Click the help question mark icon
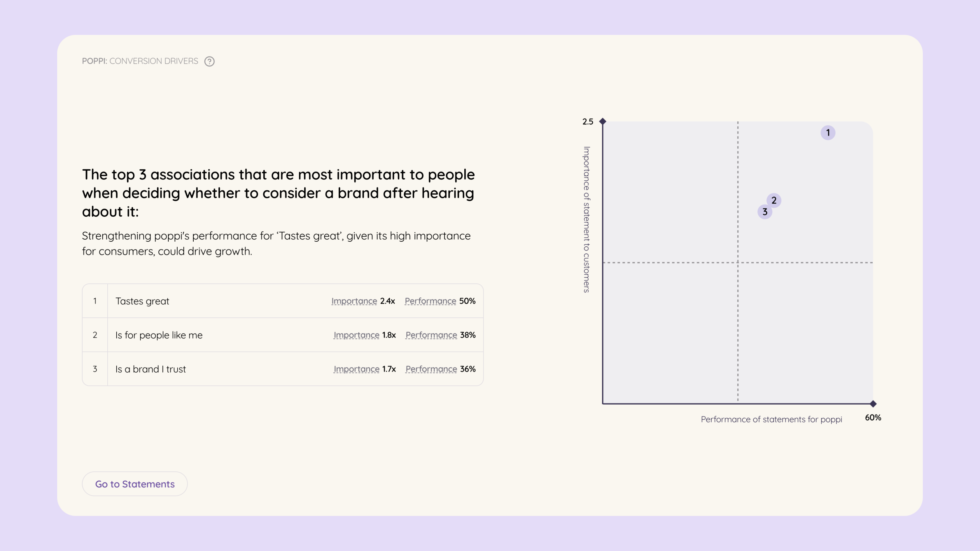This screenshot has height=551, width=980. [209, 61]
